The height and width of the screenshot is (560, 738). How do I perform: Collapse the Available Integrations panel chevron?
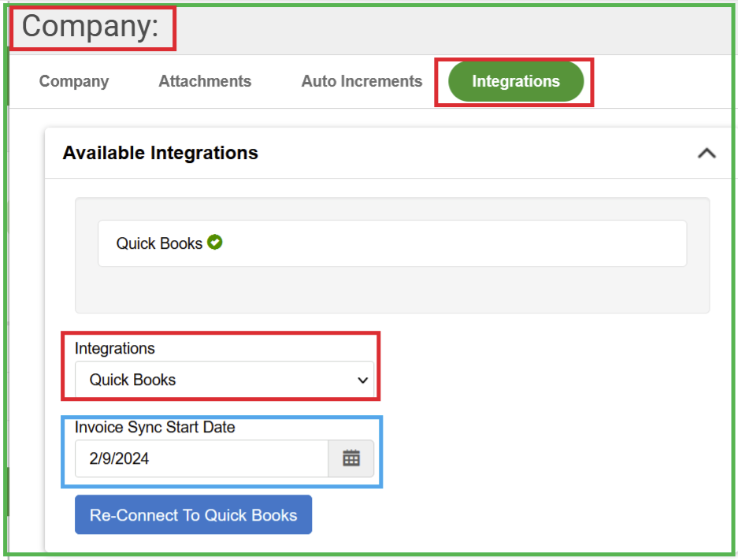706,154
